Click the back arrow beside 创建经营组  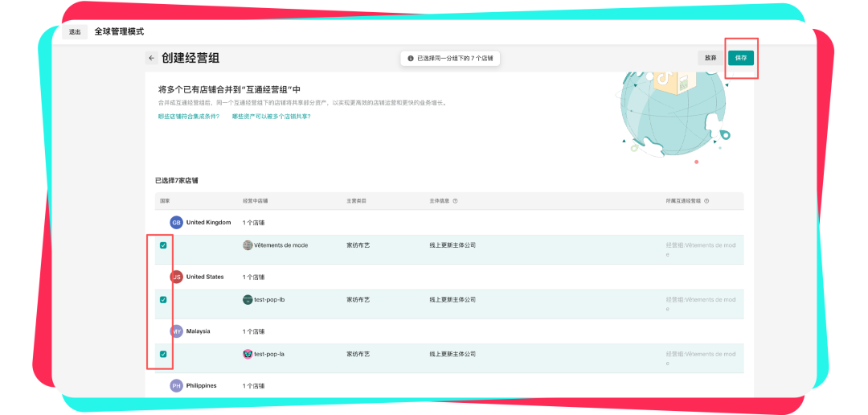151,58
